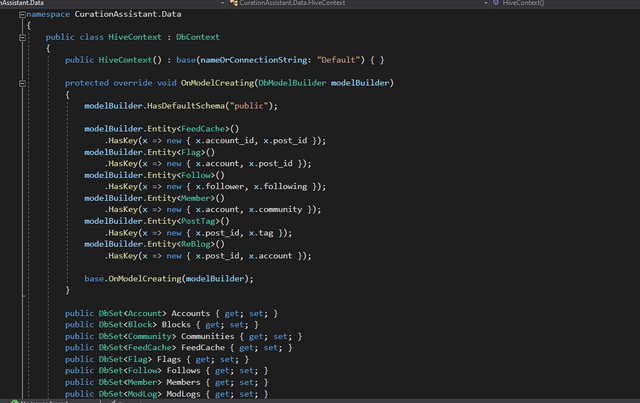
Task: Click the HiveContext class icon in navigation bar
Action: pyautogui.click(x=233, y=3)
